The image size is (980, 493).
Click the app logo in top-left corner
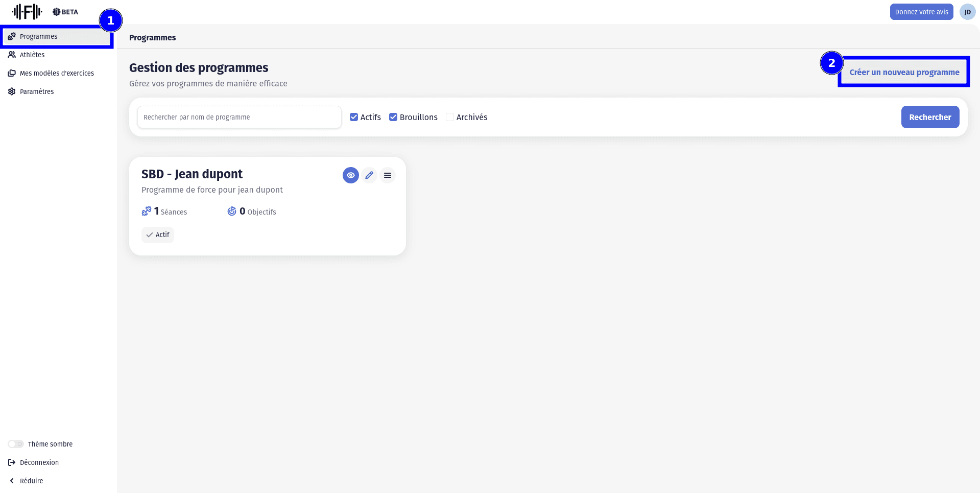pyautogui.click(x=27, y=12)
